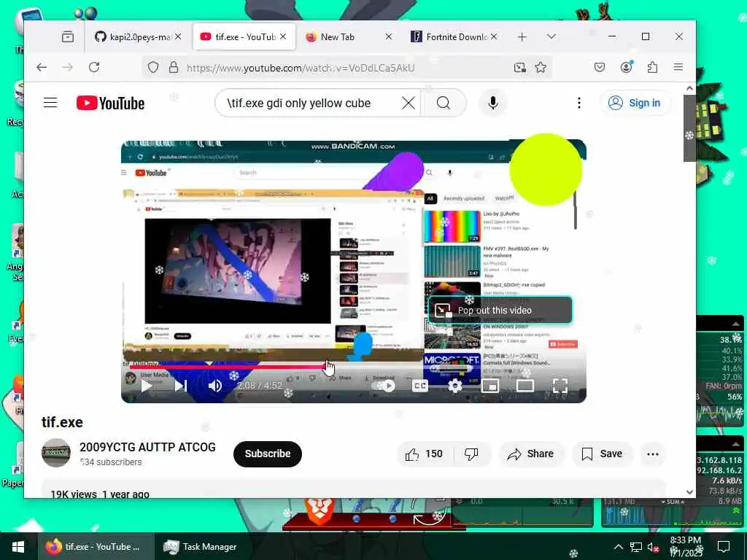
Task: Subscribe to 2009YCTG AUTTP ATCOG
Action: 268,454
